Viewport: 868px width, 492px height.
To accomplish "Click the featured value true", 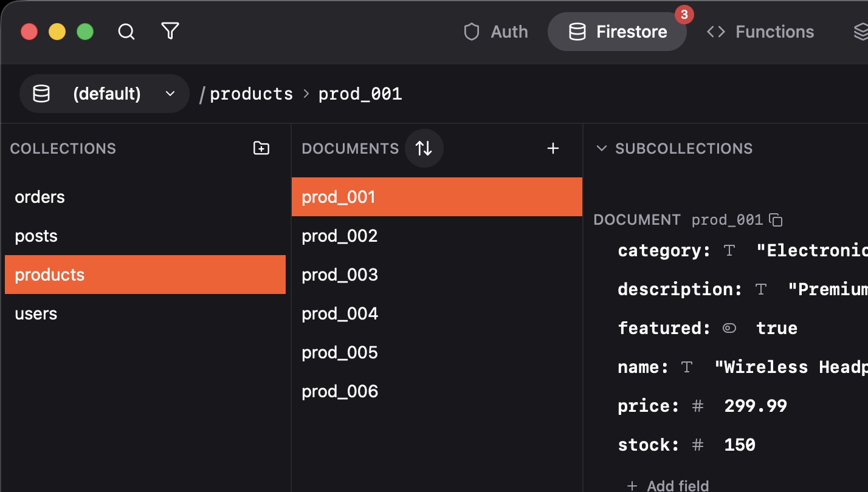I will 777,329.
